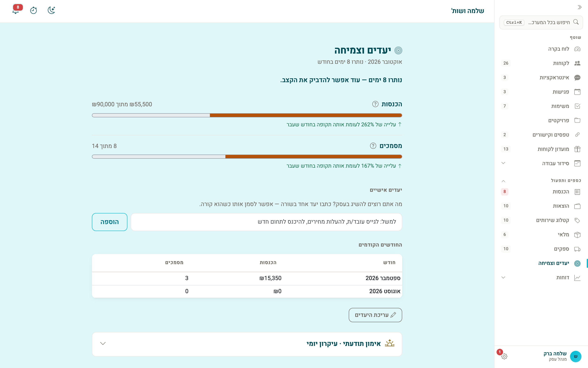This screenshot has height=368, width=588.
Task: Click the 'פרויקטים' folder icon
Action: (x=577, y=120)
